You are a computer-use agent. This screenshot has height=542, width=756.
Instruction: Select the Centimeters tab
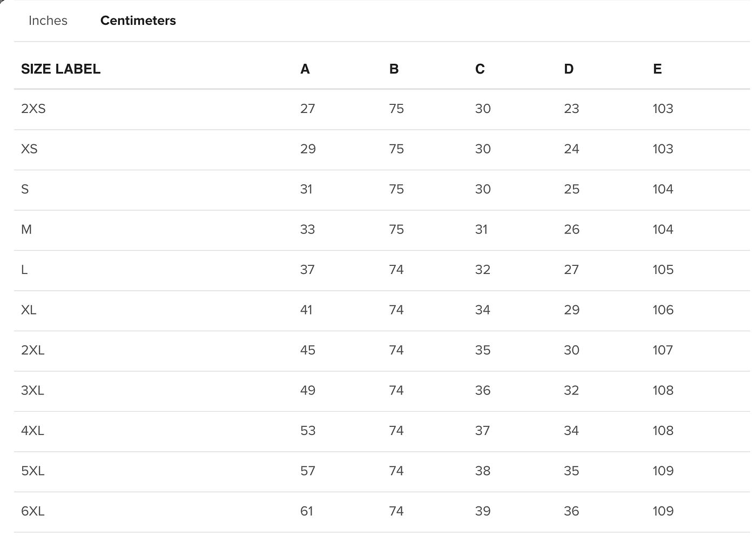138,21
